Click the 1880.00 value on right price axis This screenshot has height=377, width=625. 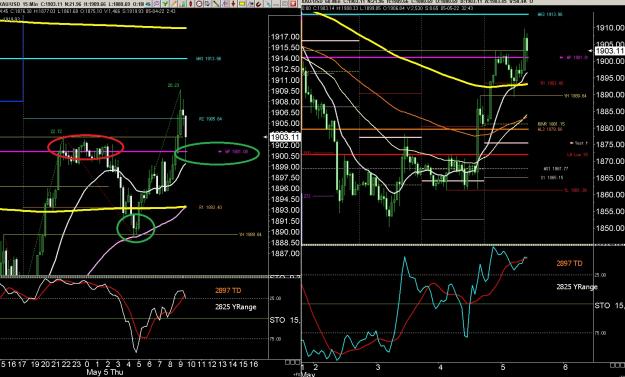click(610, 128)
